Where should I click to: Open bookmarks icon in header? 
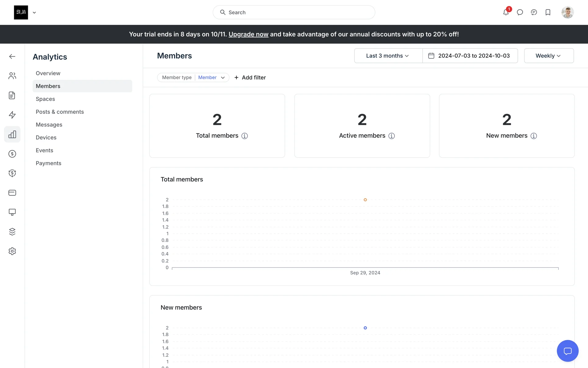[x=548, y=12]
